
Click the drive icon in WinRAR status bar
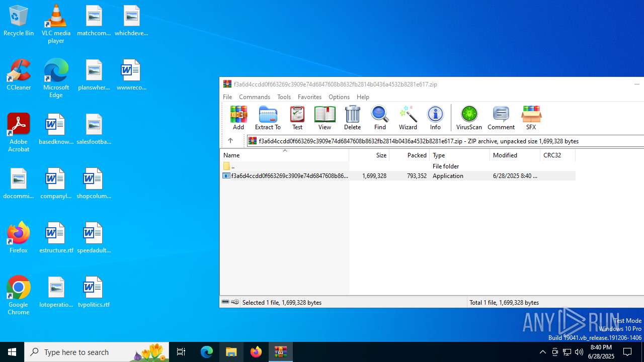225,302
